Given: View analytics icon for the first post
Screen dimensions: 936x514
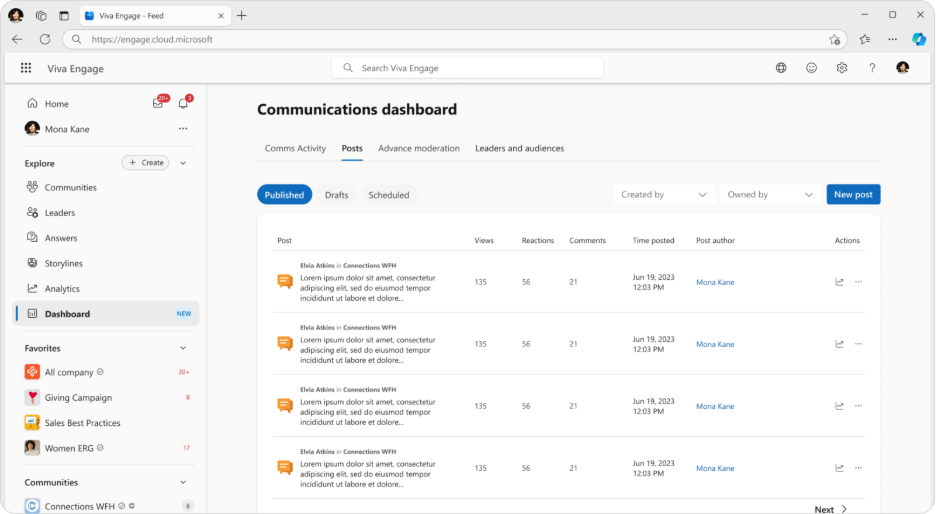Looking at the screenshot, I should (x=840, y=282).
